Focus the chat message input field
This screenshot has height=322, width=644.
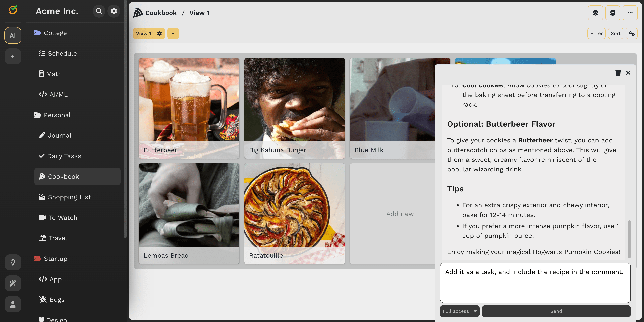tap(535, 283)
